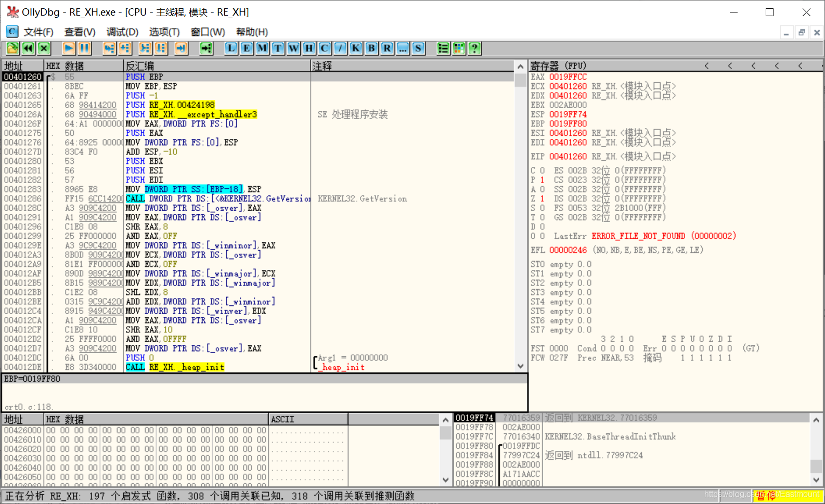825x504 pixels.
Task: Click EFL value 00000246
Action: [x=568, y=250]
